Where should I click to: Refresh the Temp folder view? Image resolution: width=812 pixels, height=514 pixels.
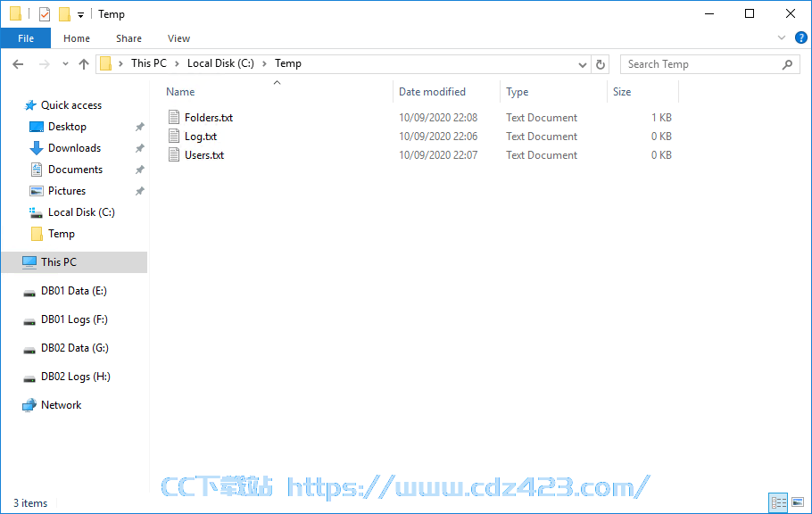tap(601, 64)
